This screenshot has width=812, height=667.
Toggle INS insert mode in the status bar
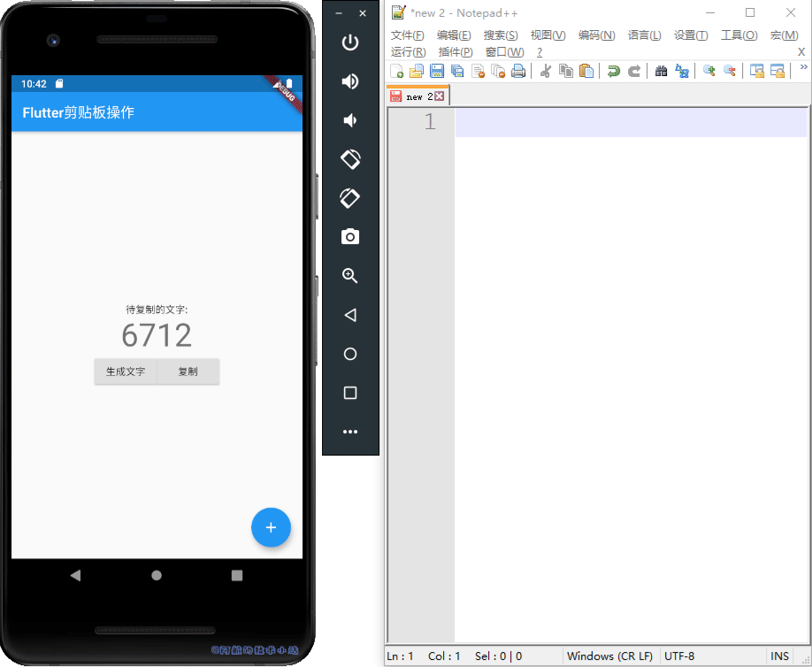pyautogui.click(x=779, y=656)
